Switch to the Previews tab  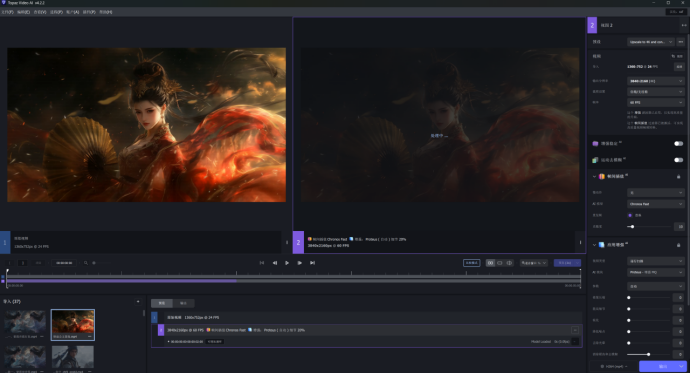point(162,303)
